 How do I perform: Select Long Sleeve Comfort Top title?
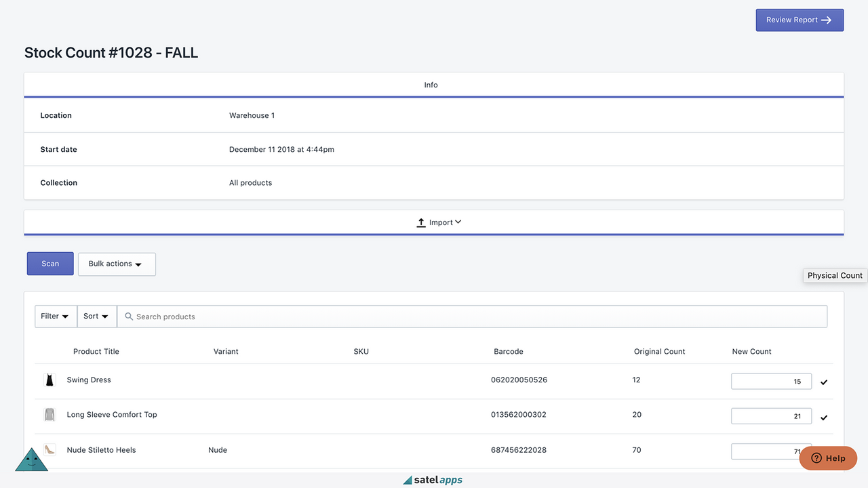[x=112, y=415]
